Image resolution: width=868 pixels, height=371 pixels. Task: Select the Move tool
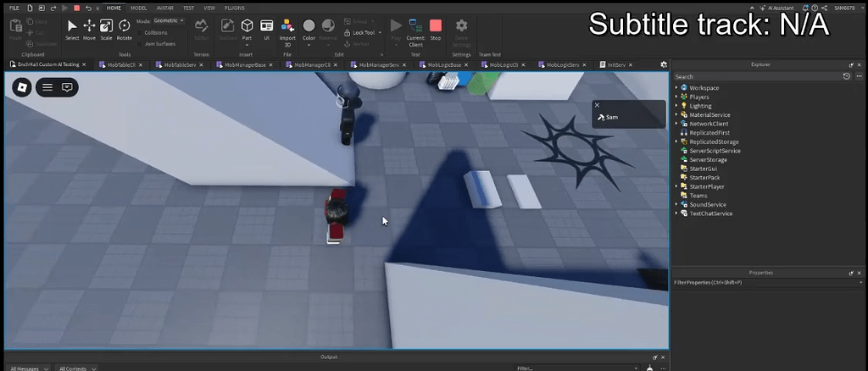[x=89, y=30]
